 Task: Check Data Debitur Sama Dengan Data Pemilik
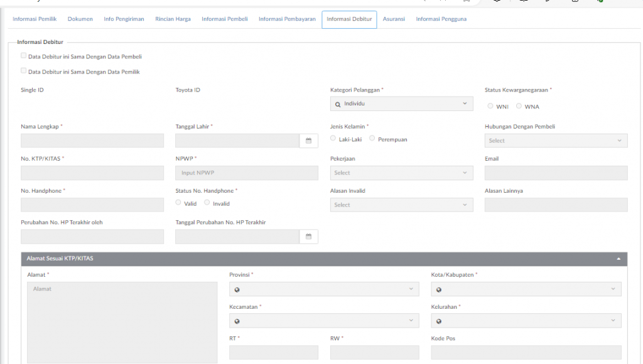pos(23,70)
